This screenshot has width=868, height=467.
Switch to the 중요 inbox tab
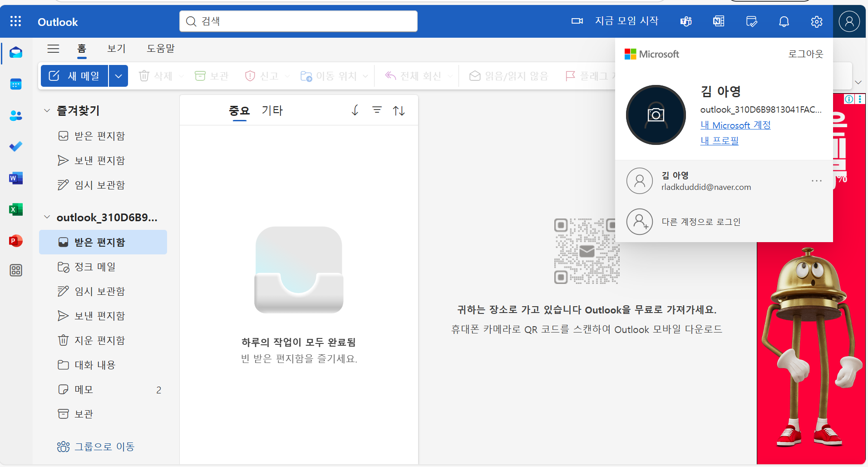pos(239,110)
